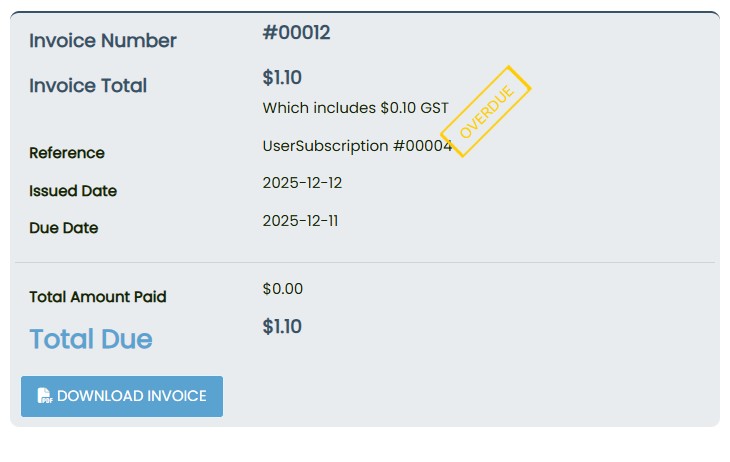The width and height of the screenshot is (730, 462).
Task: Click the $0.00 amount paid value
Action: tap(282, 289)
